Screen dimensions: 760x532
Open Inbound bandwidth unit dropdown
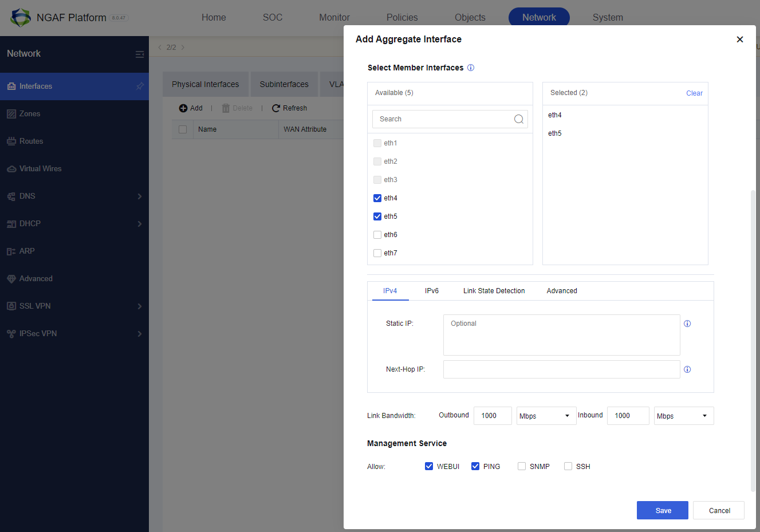[x=684, y=416]
